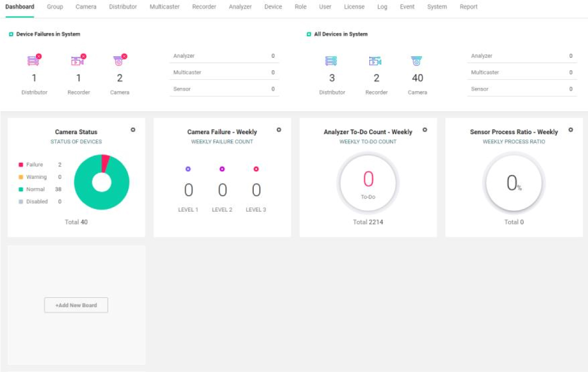Click the failed Camera icon

point(119,60)
